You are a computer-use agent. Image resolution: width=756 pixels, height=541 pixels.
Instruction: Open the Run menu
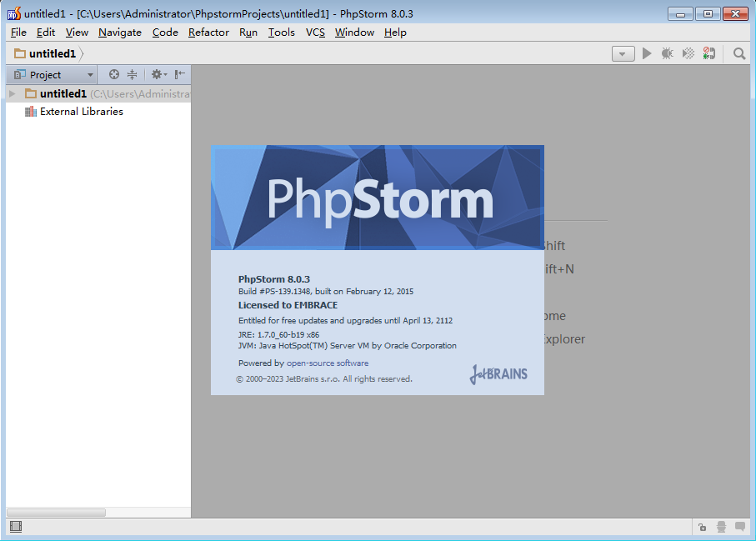coord(248,33)
